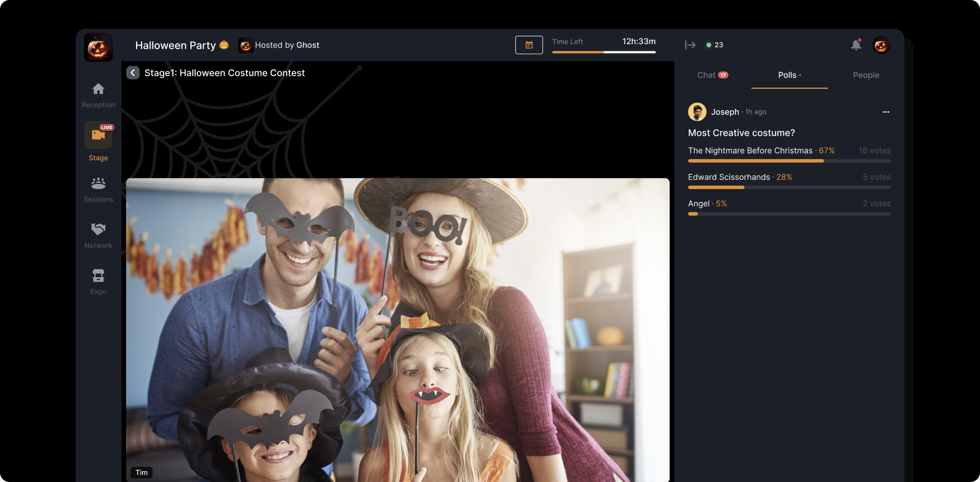
Task: Click the Joseph poster name
Action: 725,112
